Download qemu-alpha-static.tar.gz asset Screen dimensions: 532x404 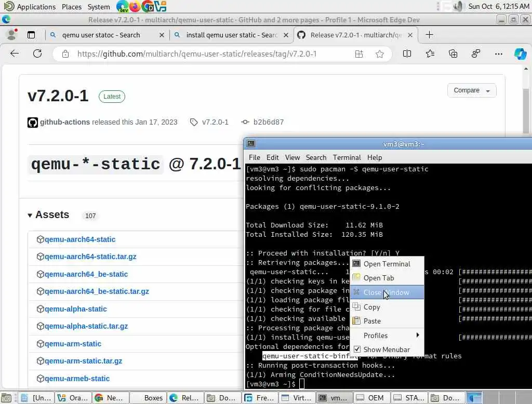[x=86, y=326]
